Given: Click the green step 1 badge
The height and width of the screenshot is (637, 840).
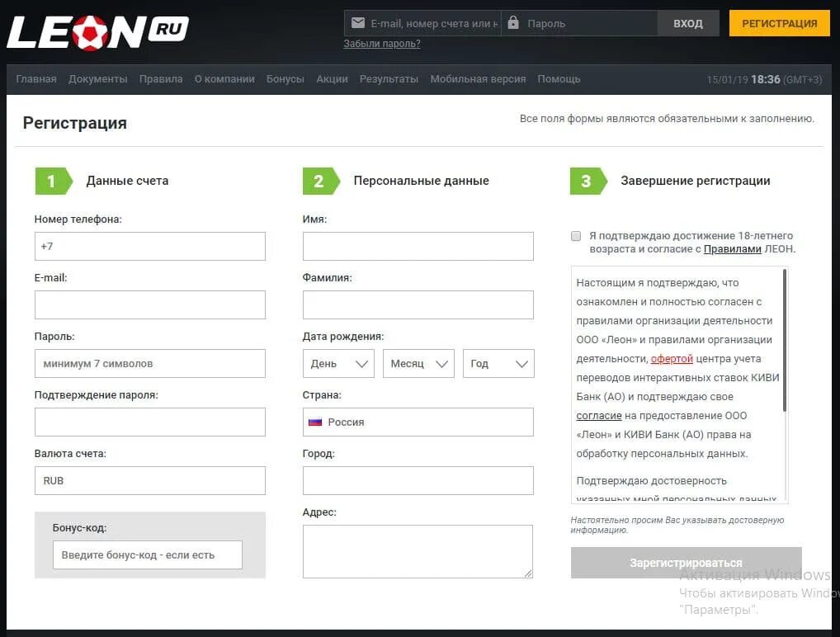Looking at the screenshot, I should click(54, 181).
